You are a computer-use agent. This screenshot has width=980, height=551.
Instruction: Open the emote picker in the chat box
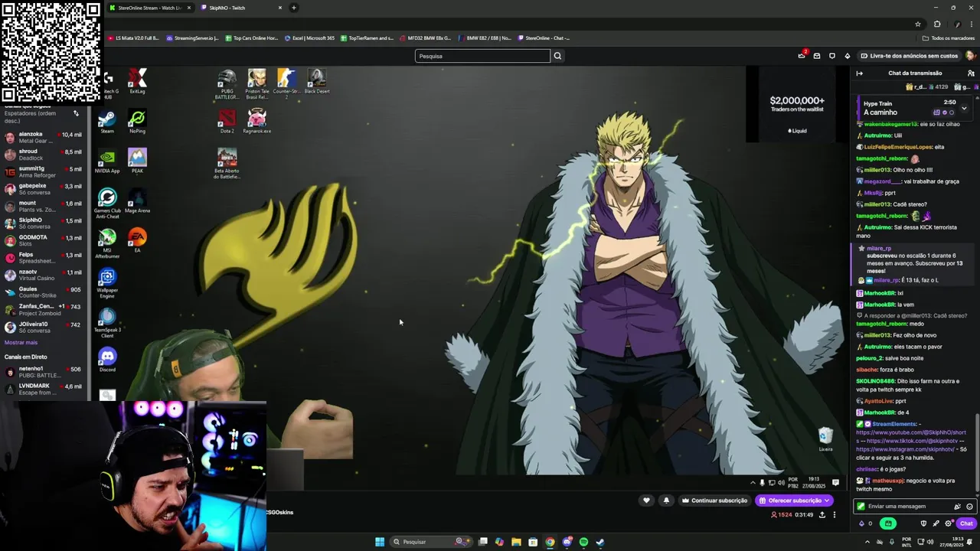click(x=969, y=507)
